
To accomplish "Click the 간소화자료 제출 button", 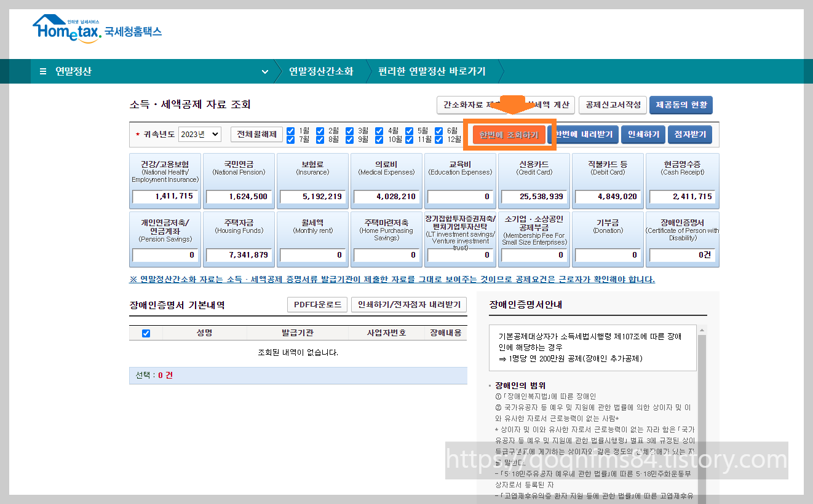I will 474,105.
